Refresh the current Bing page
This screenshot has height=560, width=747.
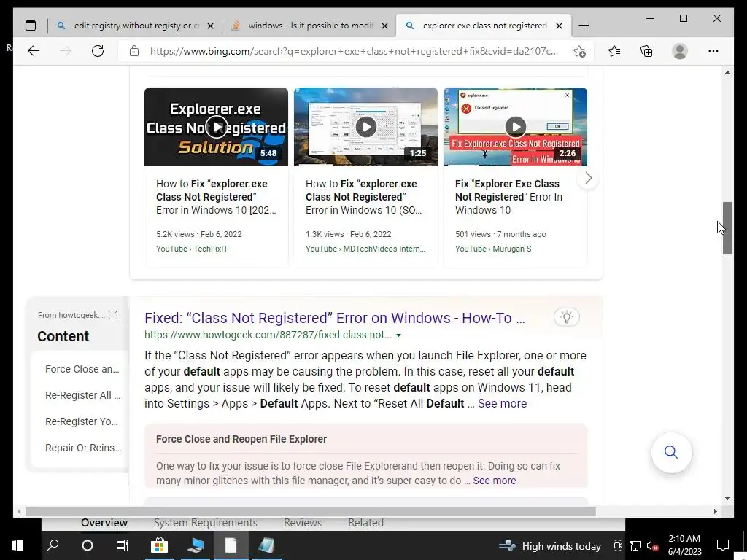pos(98,51)
